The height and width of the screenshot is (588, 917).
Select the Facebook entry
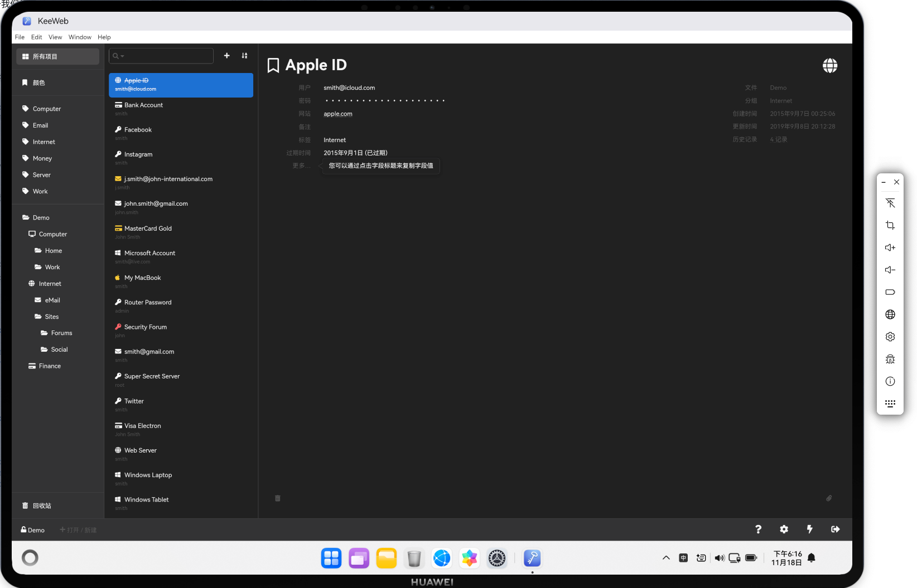(x=181, y=134)
